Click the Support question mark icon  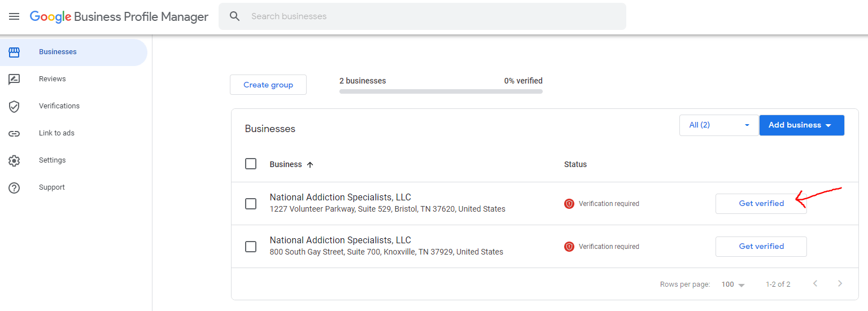click(x=14, y=187)
